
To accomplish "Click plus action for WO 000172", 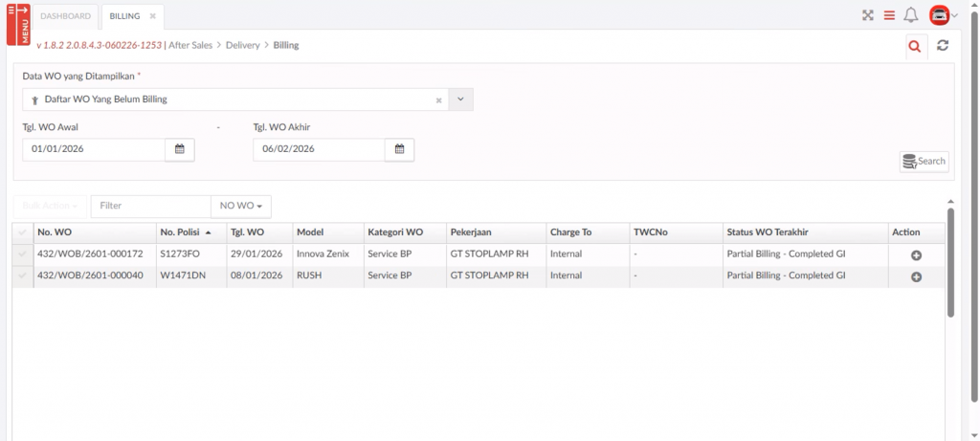I will [916, 255].
